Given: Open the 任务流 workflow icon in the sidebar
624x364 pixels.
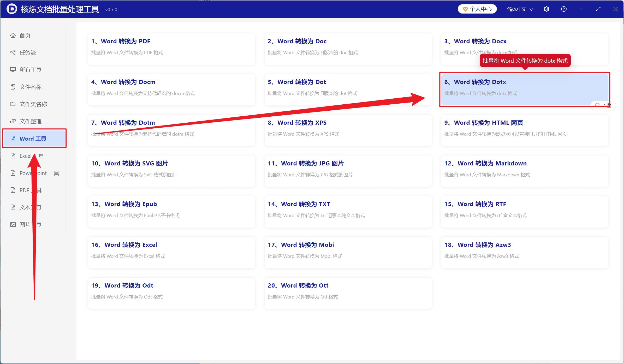Looking at the screenshot, I should [13, 52].
